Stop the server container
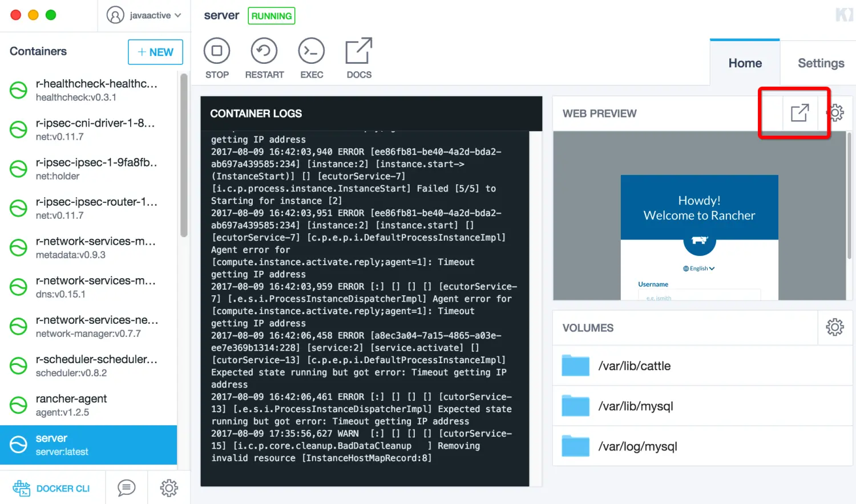Screen dimensions: 856x504 [217, 58]
